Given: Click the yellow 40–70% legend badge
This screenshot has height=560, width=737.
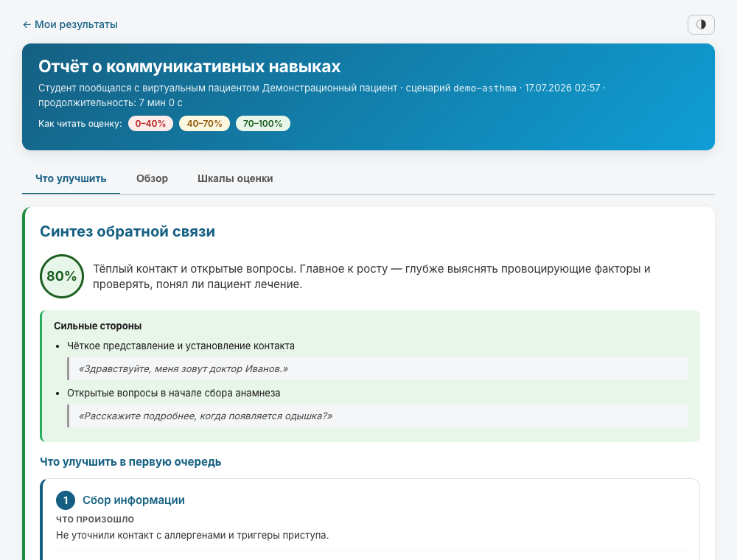Looking at the screenshot, I should 204,124.
